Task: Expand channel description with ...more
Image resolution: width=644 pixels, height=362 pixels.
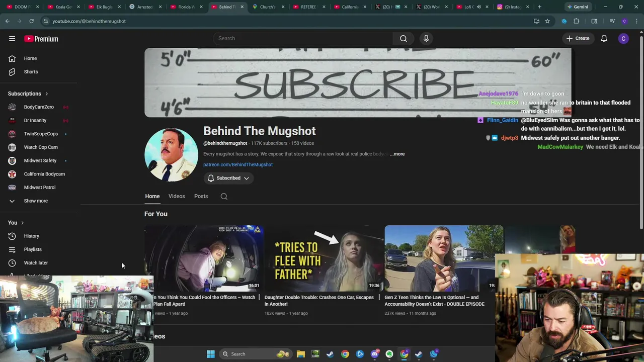Action: click(397, 154)
